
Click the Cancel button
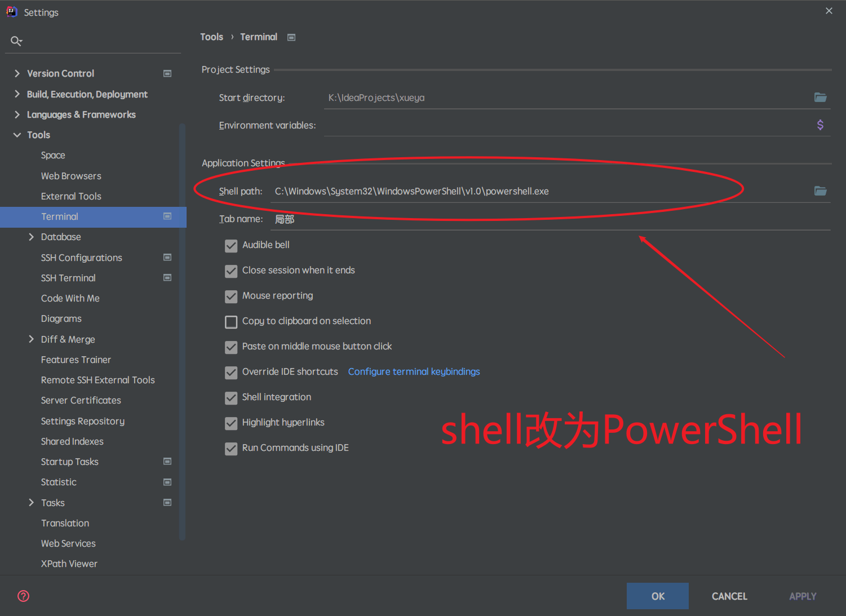pos(729,596)
